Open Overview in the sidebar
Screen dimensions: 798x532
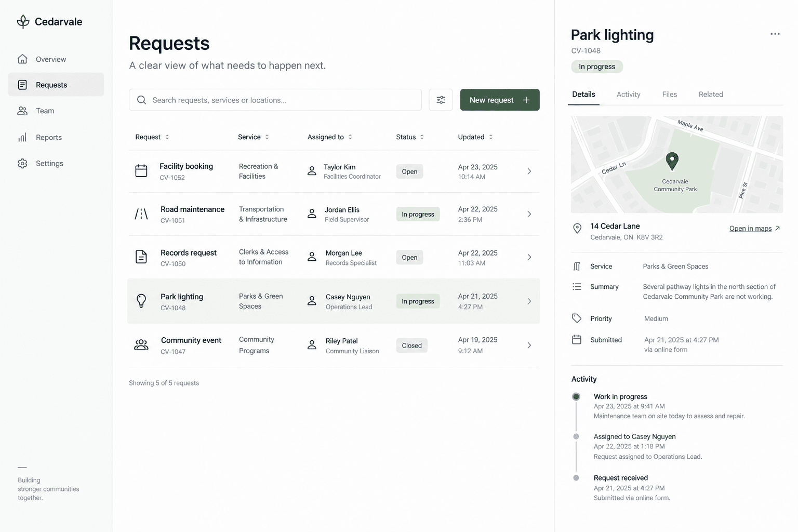pyautogui.click(x=56, y=59)
